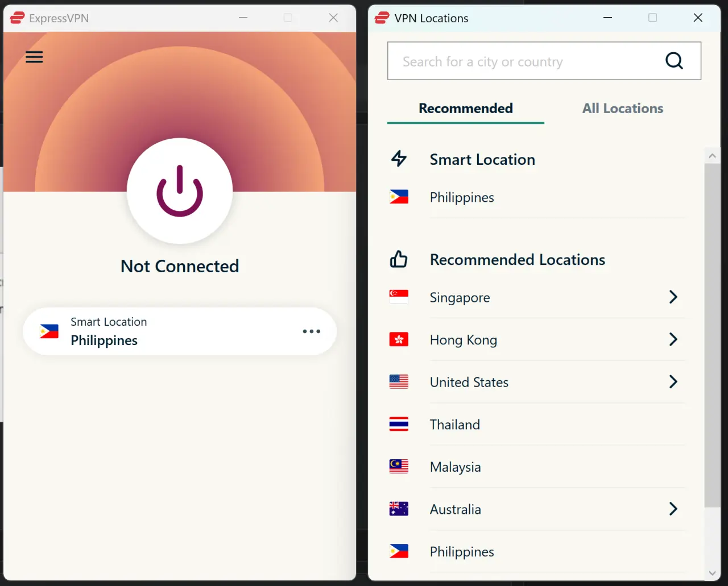Expand Australia server list chevron

pos(673,509)
